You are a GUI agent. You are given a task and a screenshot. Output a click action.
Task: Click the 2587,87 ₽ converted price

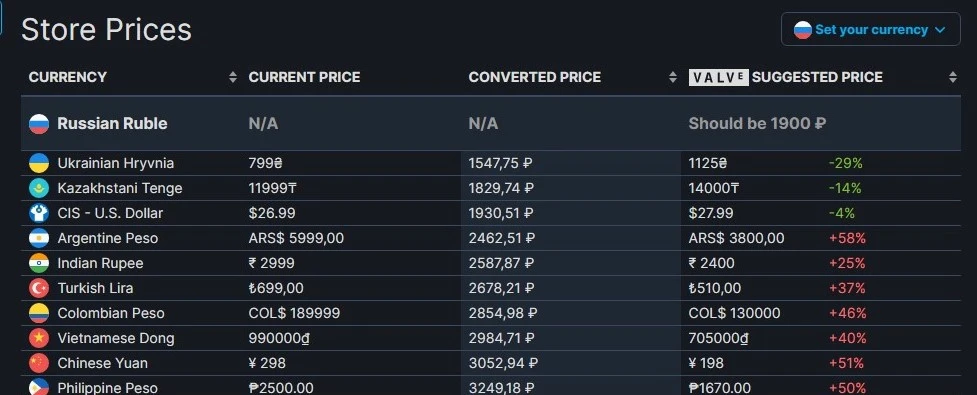click(502, 263)
